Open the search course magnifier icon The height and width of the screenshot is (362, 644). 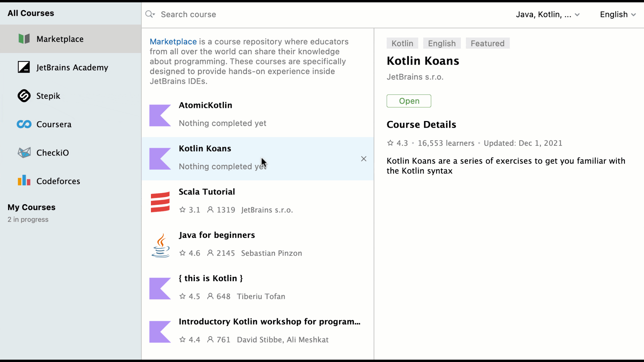pyautogui.click(x=150, y=14)
